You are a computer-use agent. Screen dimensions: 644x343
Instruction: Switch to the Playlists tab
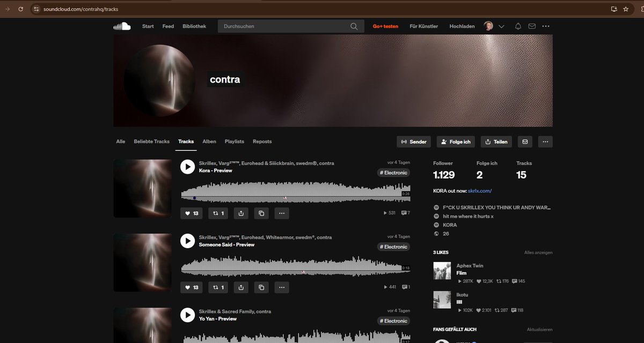(235, 141)
